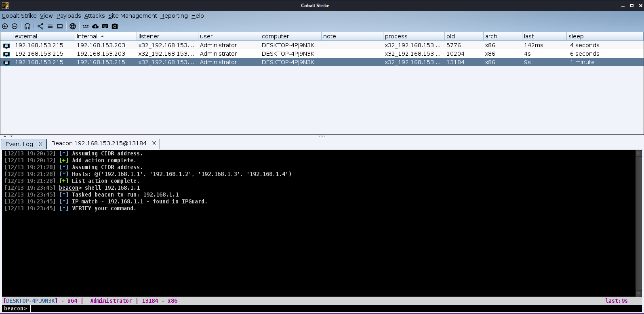Sort sessions by last column
The height and width of the screenshot is (314, 644).
click(544, 36)
